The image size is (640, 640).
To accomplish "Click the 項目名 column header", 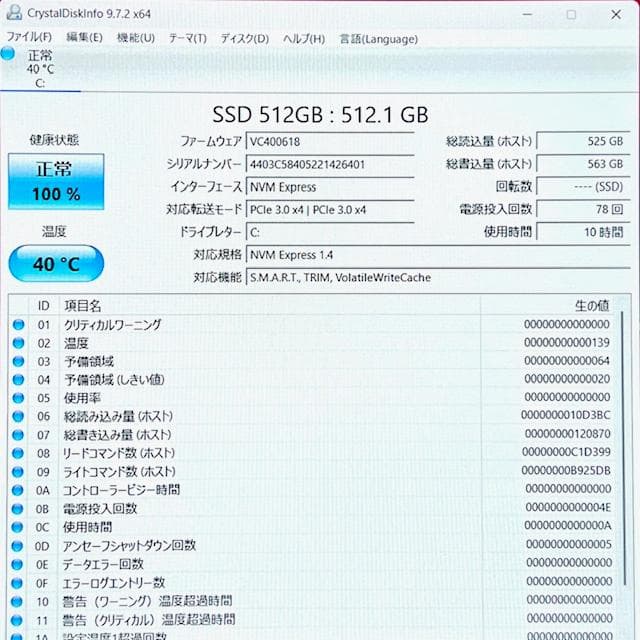I will 83,306.
